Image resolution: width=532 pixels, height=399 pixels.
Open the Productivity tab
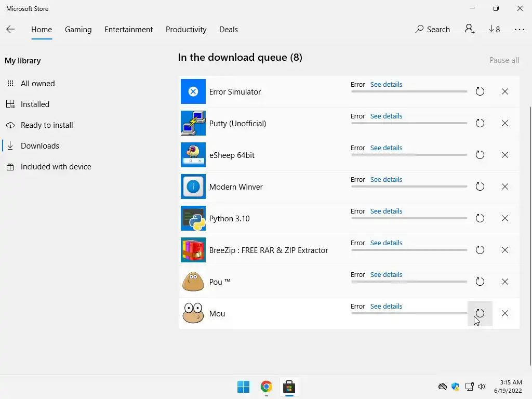(x=186, y=30)
